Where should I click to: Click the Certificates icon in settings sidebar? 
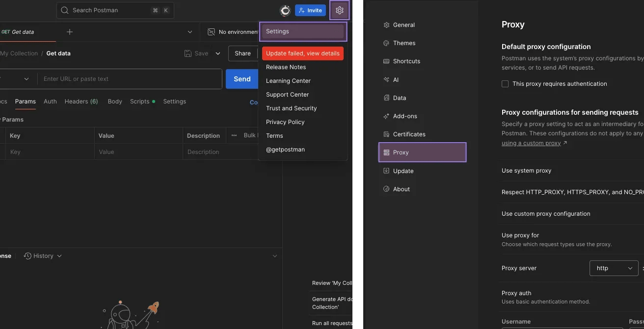(x=386, y=134)
